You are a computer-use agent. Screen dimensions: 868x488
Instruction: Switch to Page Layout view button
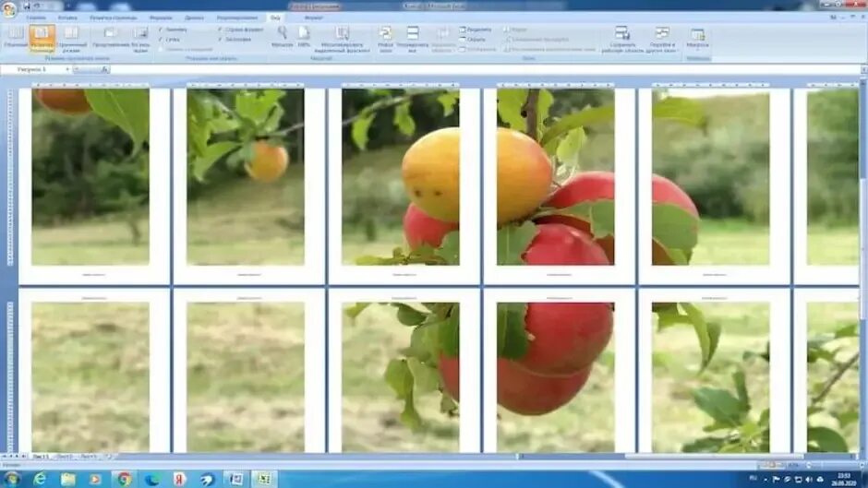point(42,38)
